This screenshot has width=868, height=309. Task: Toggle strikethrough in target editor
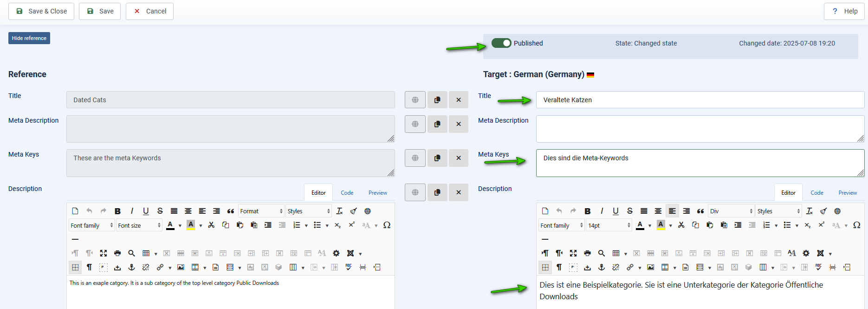(630, 211)
